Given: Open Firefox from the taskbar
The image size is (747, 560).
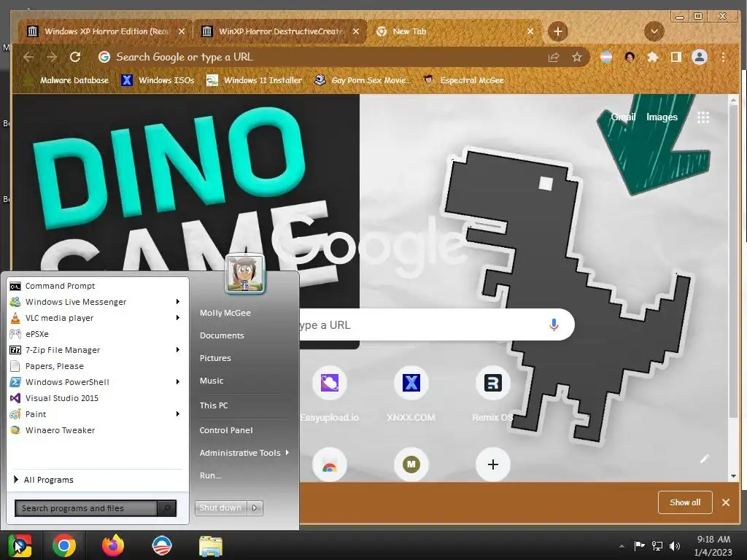Looking at the screenshot, I should 113,545.
